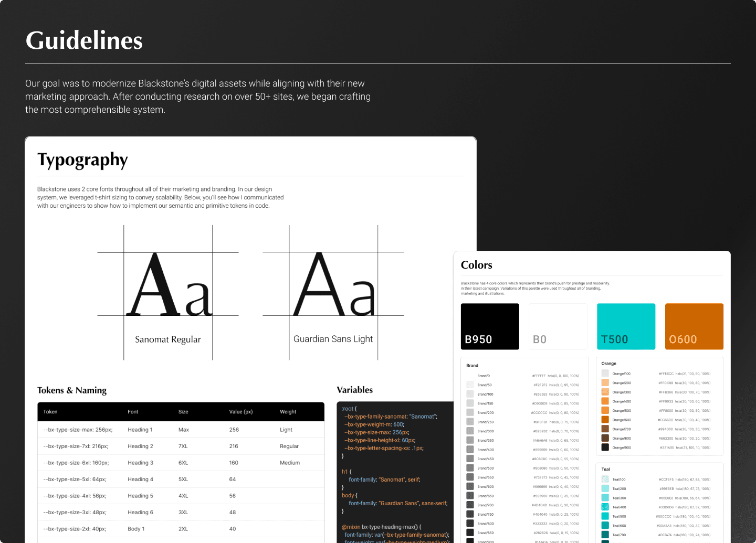The image size is (756, 543).
Task: Click the teal T500 color swatch
Action: [626, 326]
